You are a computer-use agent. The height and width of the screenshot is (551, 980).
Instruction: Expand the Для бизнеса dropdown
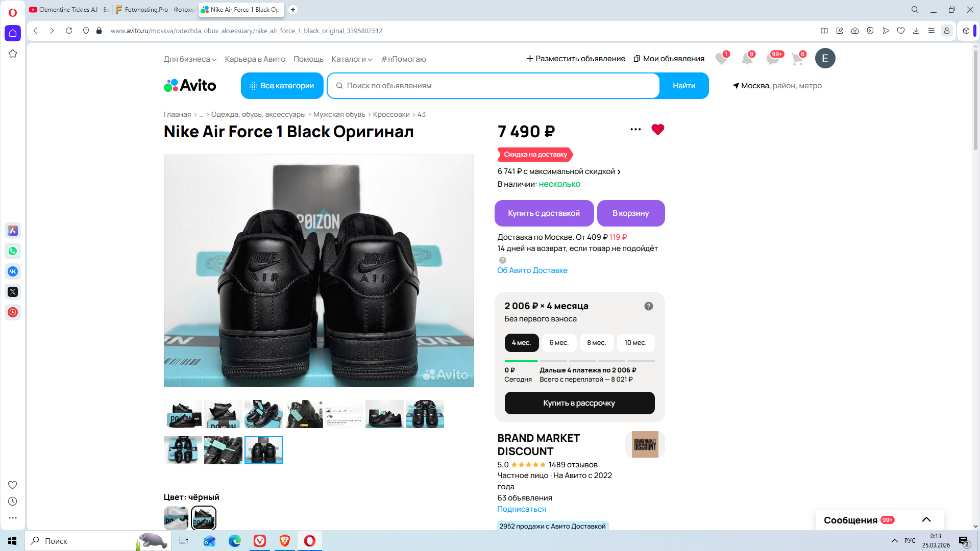pyautogui.click(x=190, y=59)
